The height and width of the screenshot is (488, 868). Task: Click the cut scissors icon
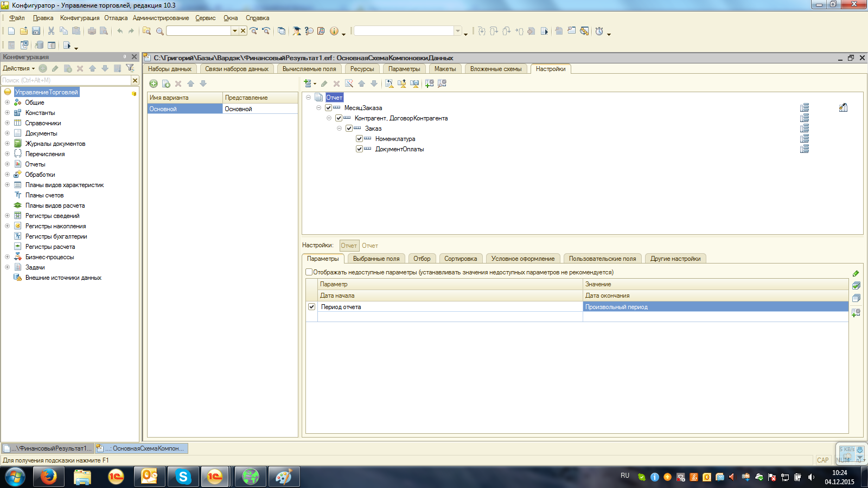(51, 31)
